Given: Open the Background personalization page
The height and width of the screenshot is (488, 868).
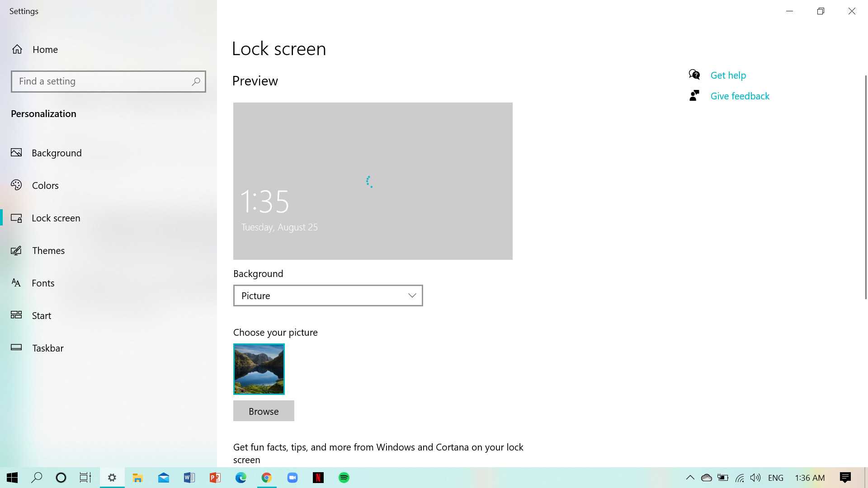Looking at the screenshot, I should (57, 153).
